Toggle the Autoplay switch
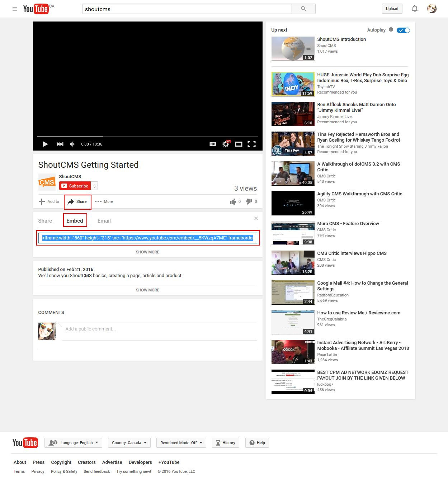 pyautogui.click(x=403, y=30)
